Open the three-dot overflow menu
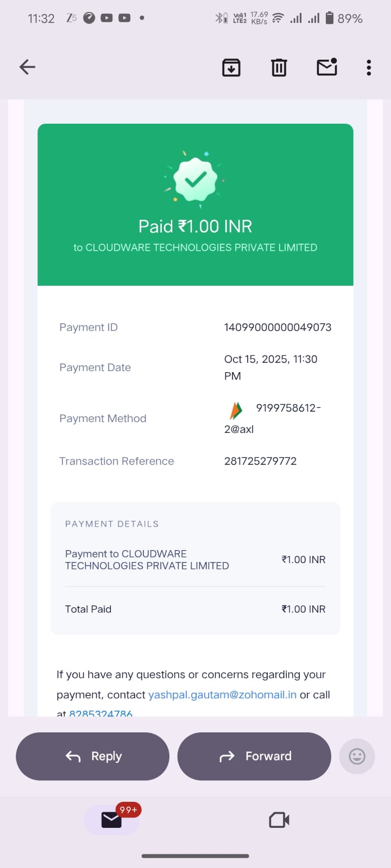Screen dimensions: 391x868 pyautogui.click(x=369, y=68)
